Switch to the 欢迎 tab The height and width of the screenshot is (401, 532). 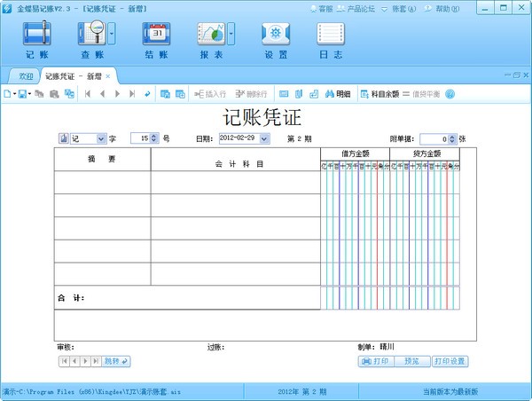(25, 76)
